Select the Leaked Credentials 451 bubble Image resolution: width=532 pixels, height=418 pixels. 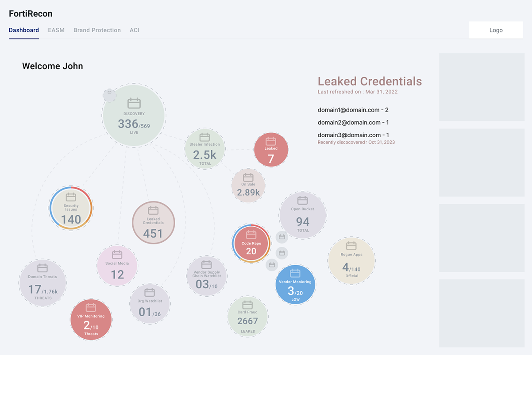click(153, 223)
